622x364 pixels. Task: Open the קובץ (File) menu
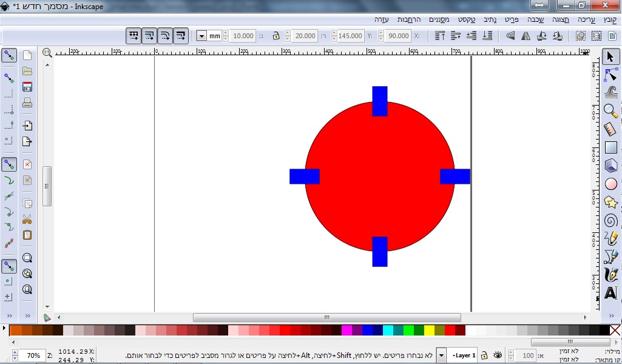610,19
